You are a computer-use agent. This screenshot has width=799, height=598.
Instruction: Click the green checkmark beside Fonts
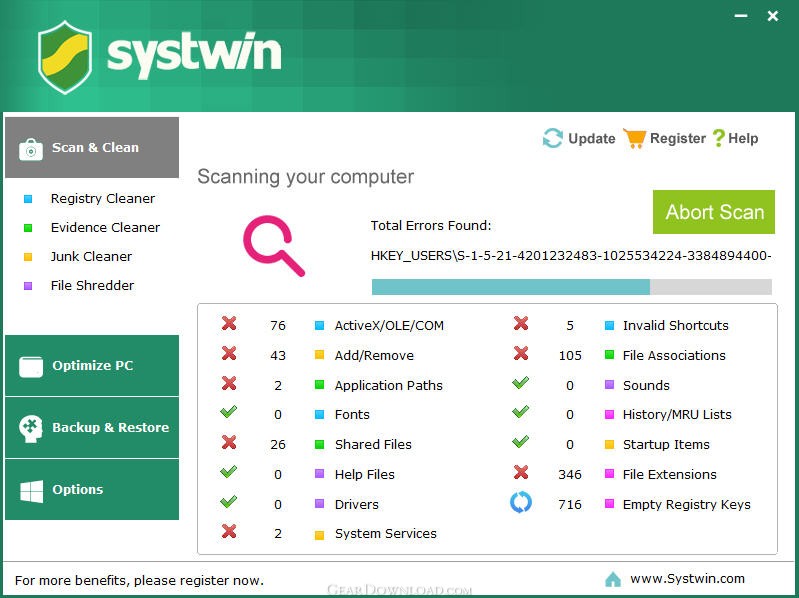(228, 412)
